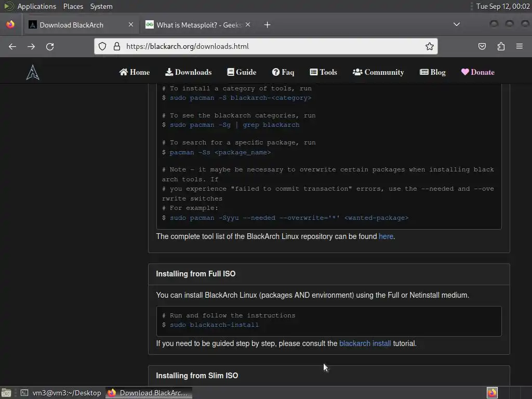Image resolution: width=532 pixels, height=399 pixels.
Task: Click the clock Tue Sep 12 00:02
Action: [503, 6]
